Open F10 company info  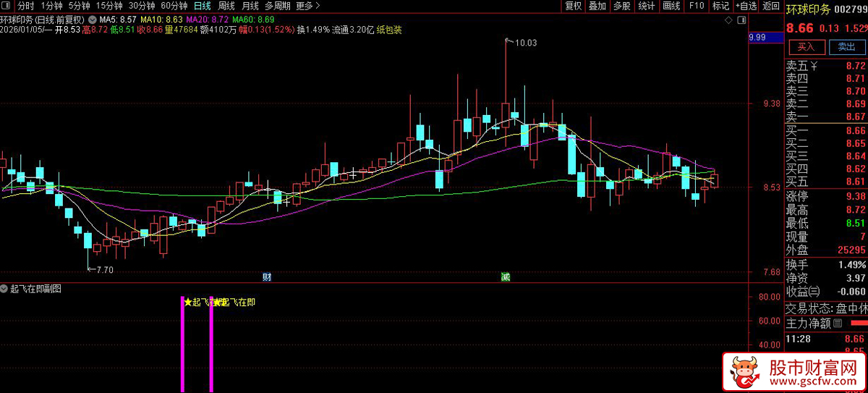[x=697, y=6]
